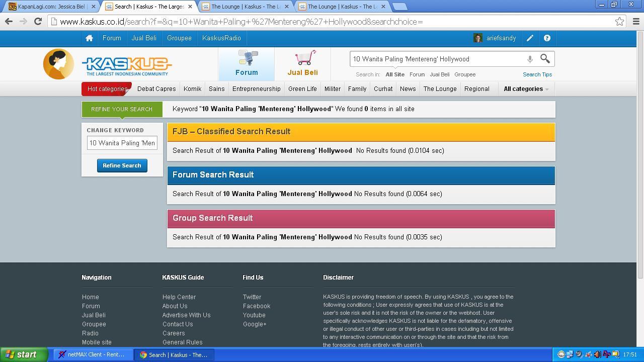
Task: Click the browser forward arrow
Action: (x=23, y=22)
